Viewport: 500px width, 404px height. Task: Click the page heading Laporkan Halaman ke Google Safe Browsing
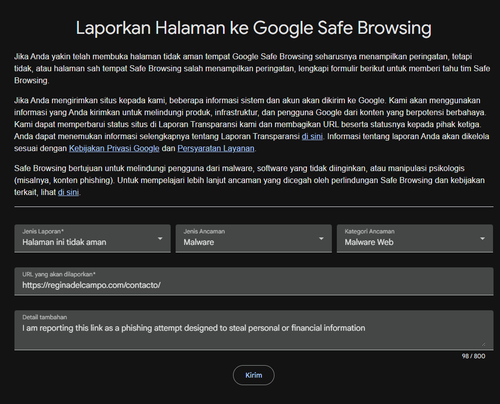click(x=254, y=28)
